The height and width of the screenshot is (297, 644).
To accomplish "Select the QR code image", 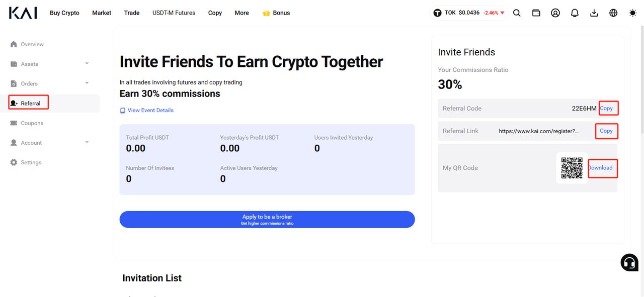I will (x=572, y=168).
